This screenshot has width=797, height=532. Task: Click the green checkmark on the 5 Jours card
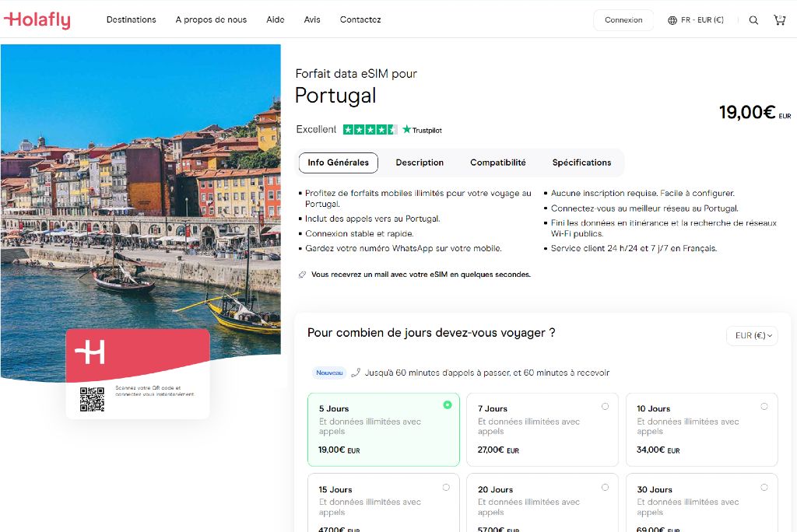coord(446,405)
